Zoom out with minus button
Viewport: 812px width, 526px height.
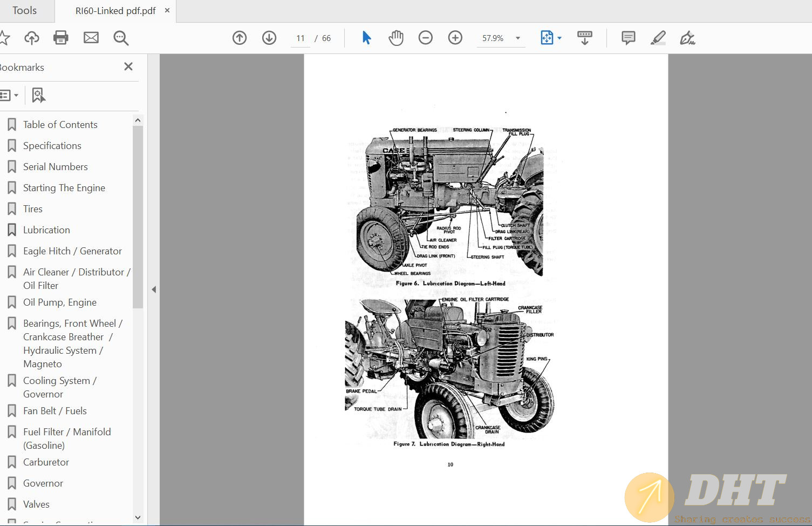coord(426,38)
